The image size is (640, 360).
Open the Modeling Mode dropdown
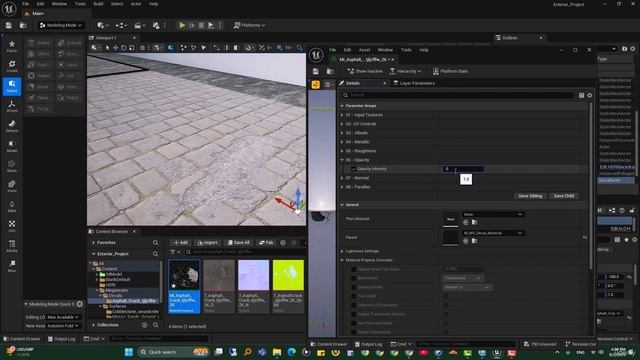60,25
